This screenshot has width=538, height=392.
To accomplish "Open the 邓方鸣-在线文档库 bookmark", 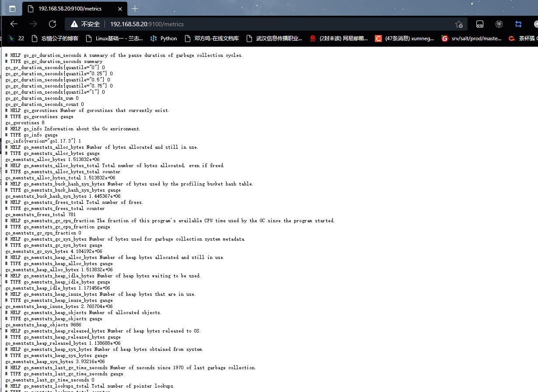I will coord(212,38).
